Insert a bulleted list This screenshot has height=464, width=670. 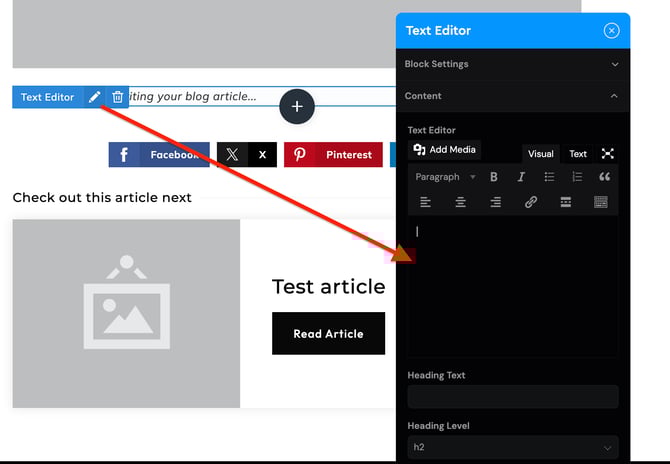click(x=549, y=177)
